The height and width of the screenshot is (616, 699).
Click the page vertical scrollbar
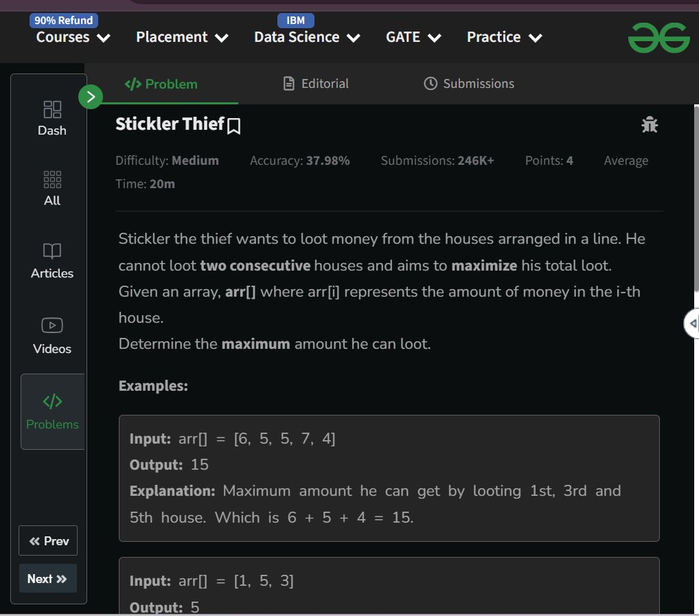coord(696,199)
